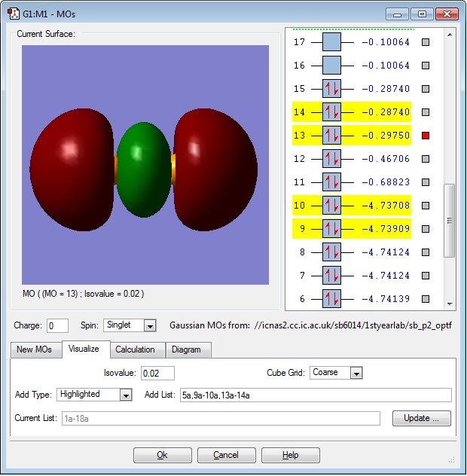The width and height of the screenshot is (467, 476).
Task: Click into the Charge input field
Action: point(57,325)
